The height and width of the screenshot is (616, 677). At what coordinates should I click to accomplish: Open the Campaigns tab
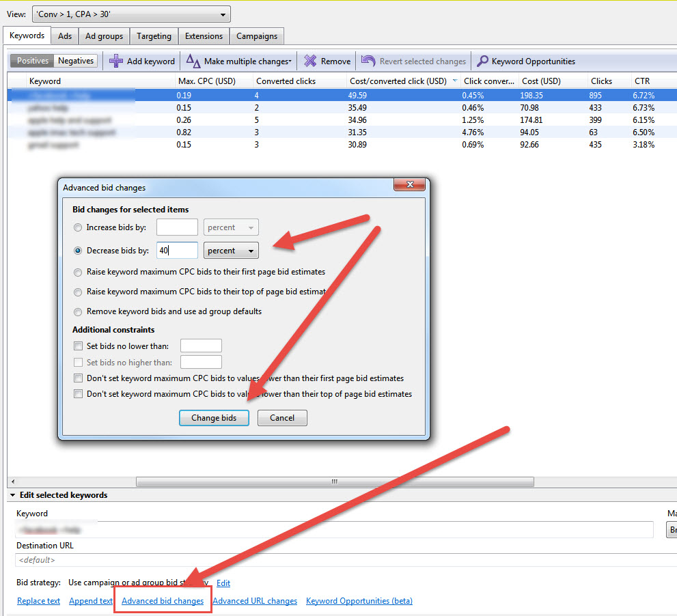pos(257,36)
